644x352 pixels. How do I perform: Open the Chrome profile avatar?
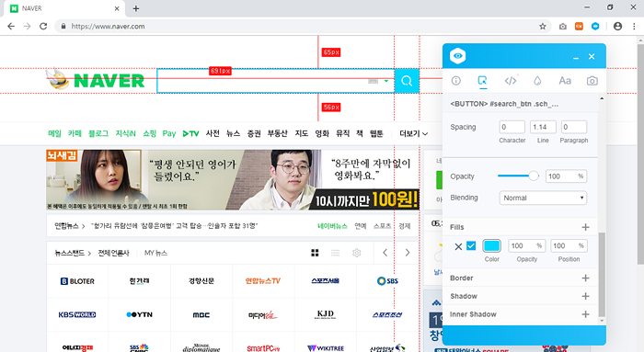[x=617, y=27]
